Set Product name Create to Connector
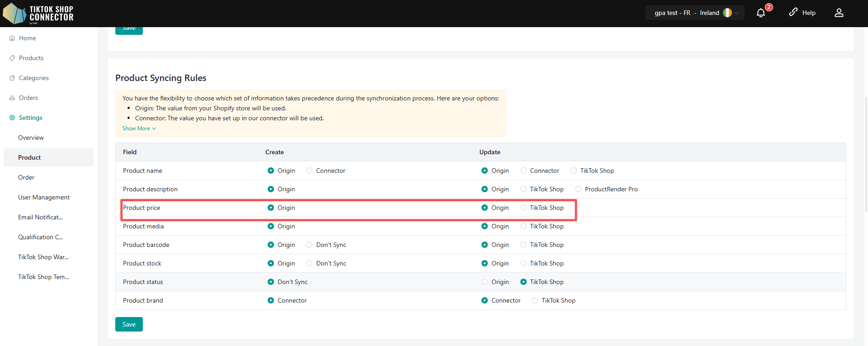The image size is (868, 346). click(309, 171)
